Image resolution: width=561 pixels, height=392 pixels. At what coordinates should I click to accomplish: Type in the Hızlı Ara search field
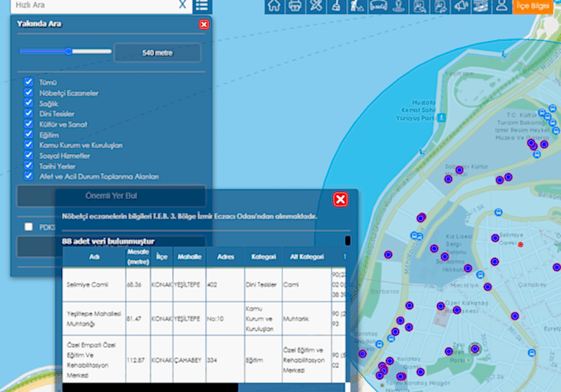[x=91, y=5]
